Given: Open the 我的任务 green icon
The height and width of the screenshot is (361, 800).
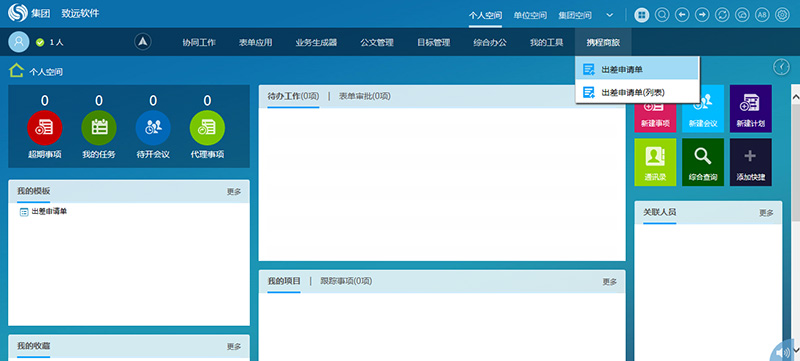Looking at the screenshot, I should coord(99,128).
